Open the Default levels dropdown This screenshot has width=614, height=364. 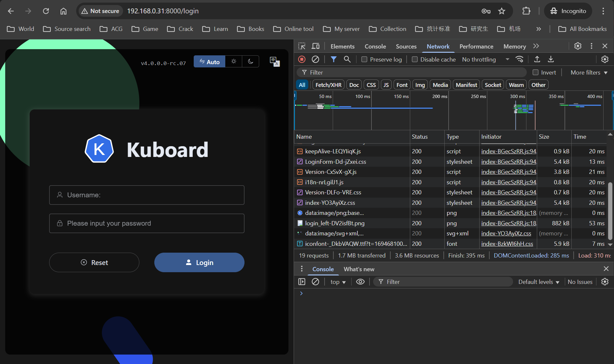[538, 282]
